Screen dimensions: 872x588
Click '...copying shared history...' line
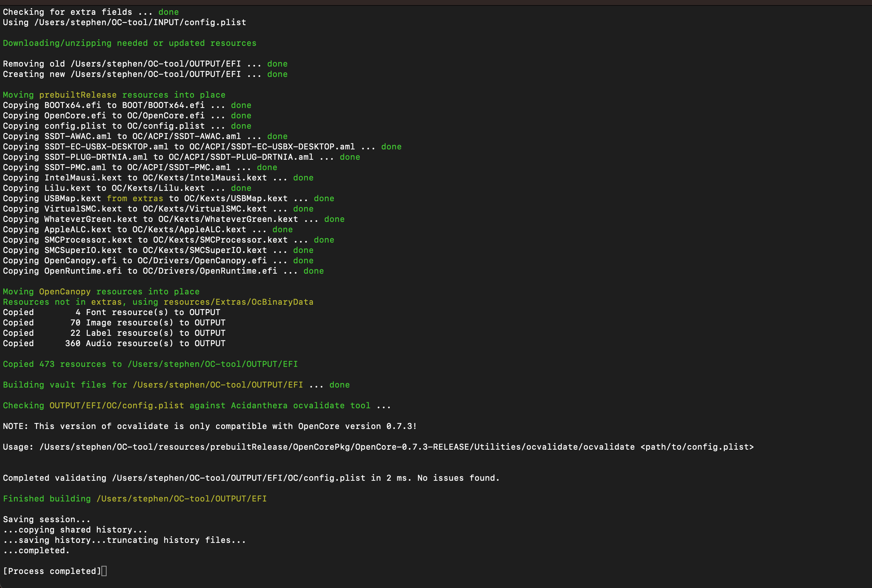click(x=75, y=530)
